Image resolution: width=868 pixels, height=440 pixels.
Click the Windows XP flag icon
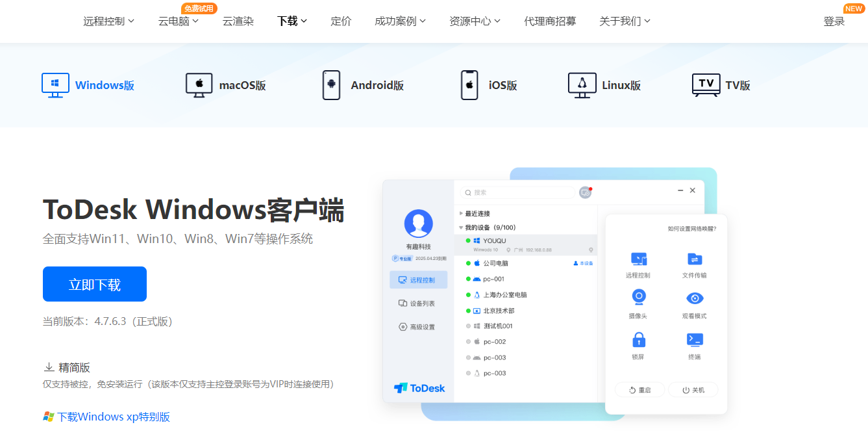point(49,417)
